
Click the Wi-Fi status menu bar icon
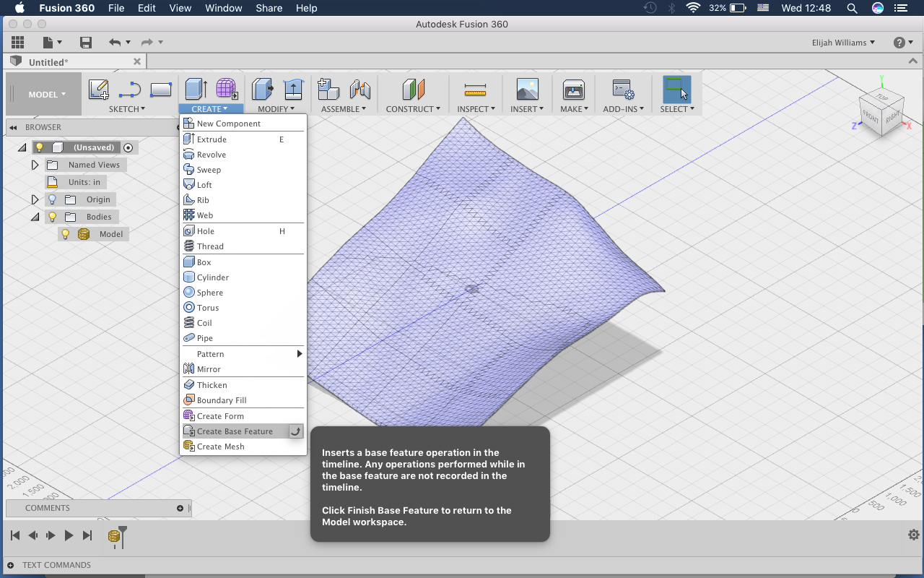pos(694,8)
